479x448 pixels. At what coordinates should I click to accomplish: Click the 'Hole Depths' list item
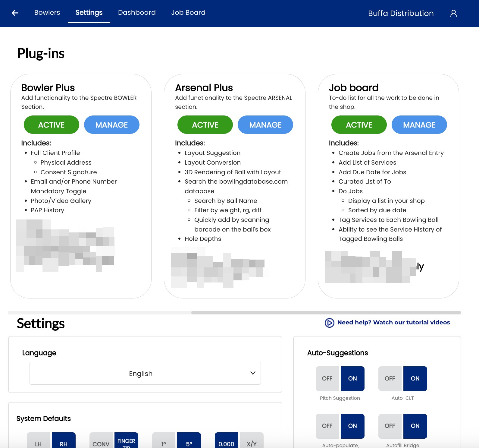click(203, 239)
